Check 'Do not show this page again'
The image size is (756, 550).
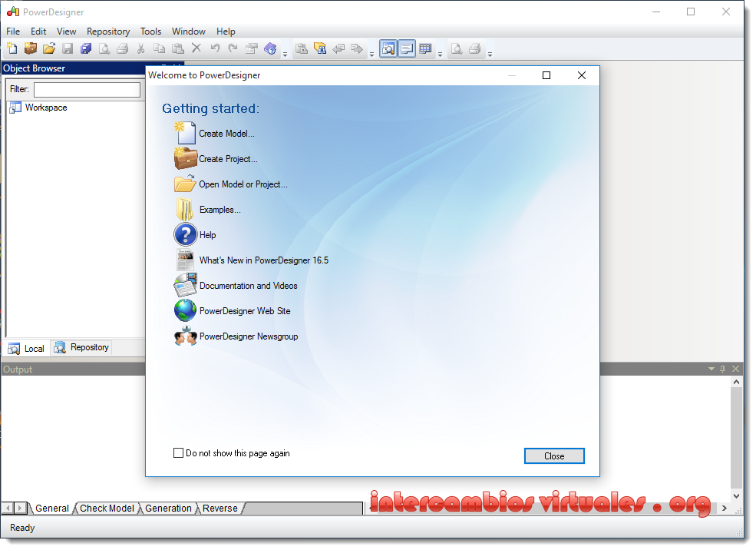click(178, 453)
